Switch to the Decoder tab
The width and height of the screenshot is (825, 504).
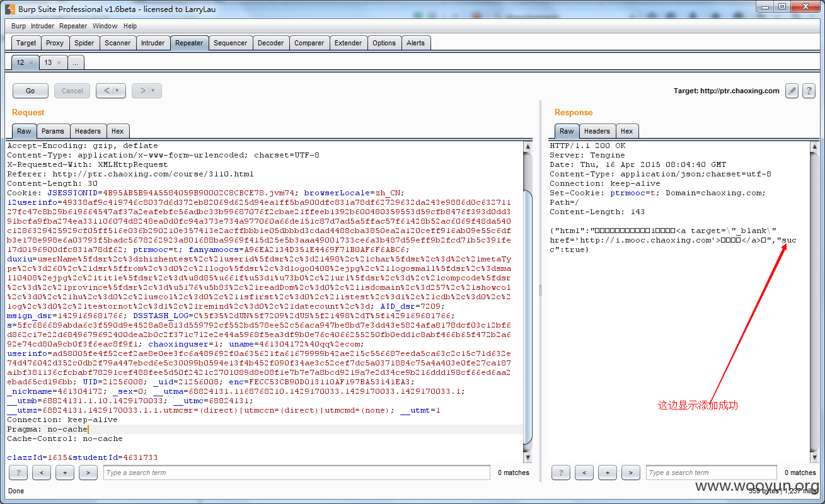(270, 43)
